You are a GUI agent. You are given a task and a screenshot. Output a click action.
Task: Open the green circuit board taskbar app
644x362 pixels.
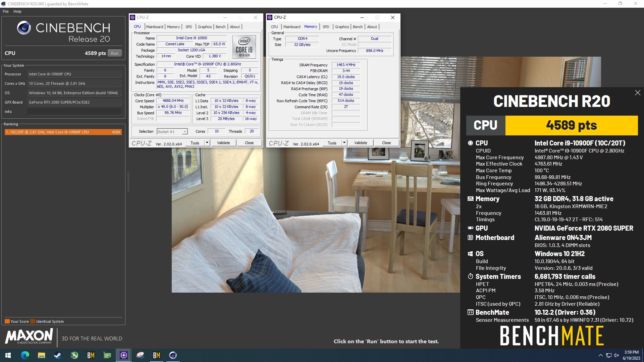(x=107, y=355)
